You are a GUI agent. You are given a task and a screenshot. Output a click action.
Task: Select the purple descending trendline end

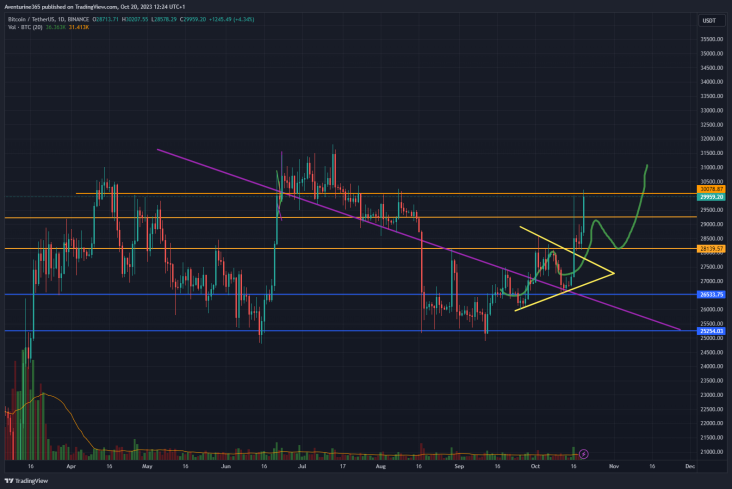(679, 329)
